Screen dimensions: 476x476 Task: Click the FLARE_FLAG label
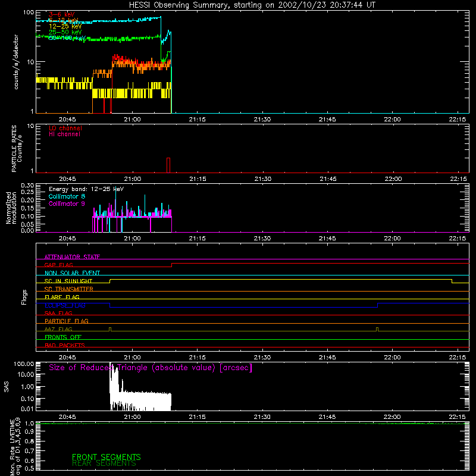coord(62,297)
